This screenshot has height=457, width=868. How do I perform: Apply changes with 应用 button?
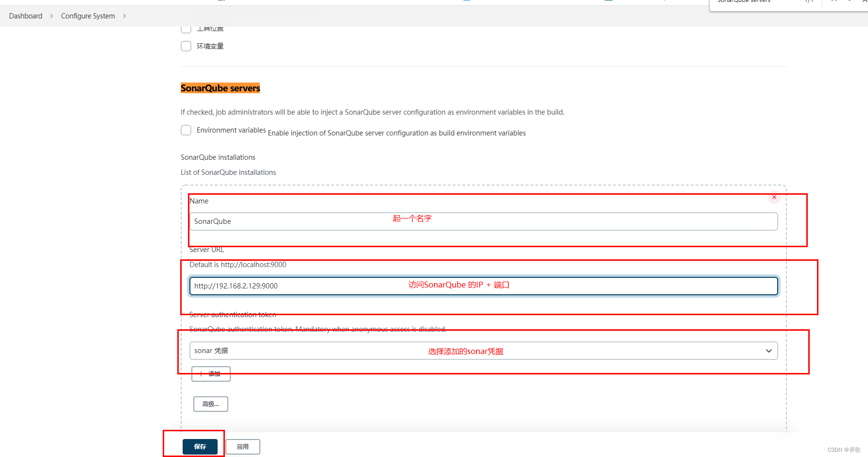click(x=243, y=447)
